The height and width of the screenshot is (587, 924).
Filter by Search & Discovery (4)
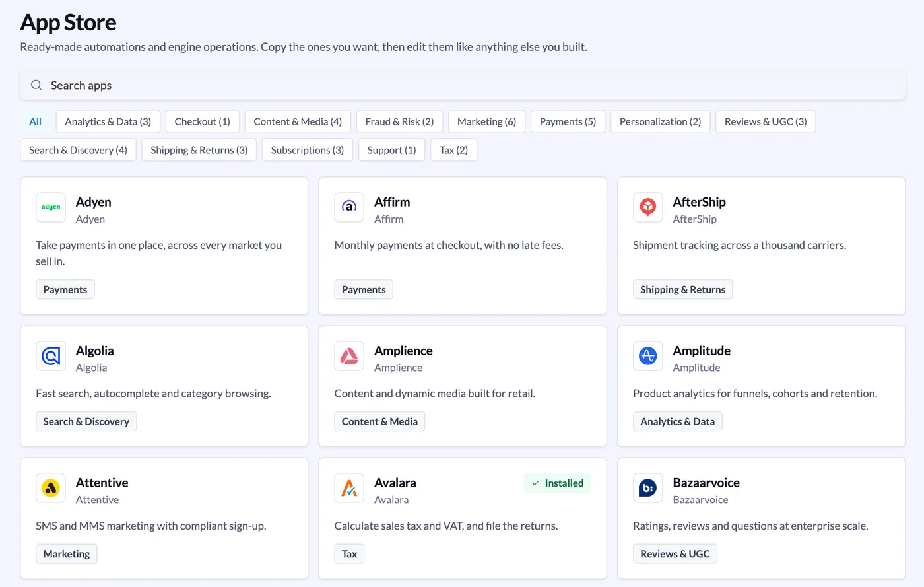[79, 150]
